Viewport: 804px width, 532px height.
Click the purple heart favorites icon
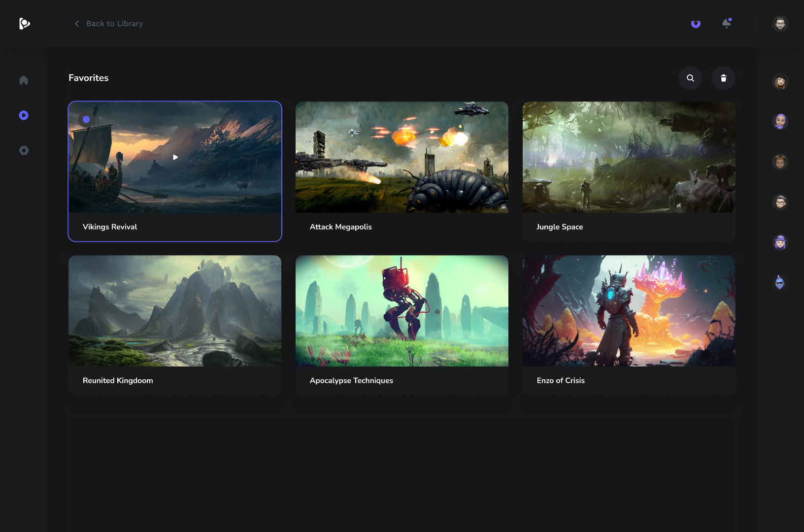coord(696,24)
